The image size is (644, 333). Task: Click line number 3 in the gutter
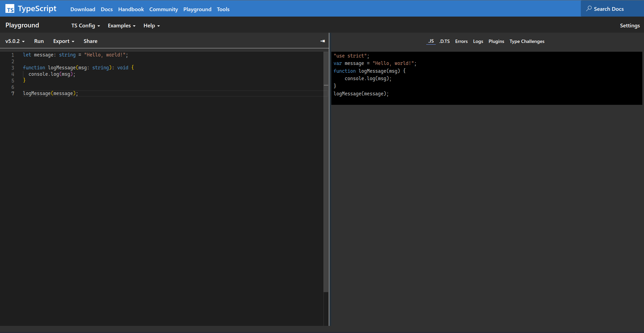click(x=13, y=68)
